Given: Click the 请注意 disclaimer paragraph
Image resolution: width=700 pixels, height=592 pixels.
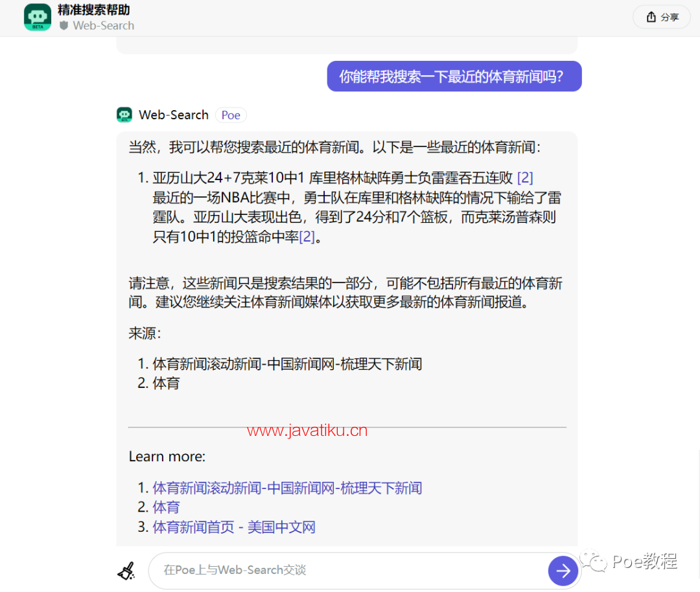Looking at the screenshot, I should coord(345,293).
